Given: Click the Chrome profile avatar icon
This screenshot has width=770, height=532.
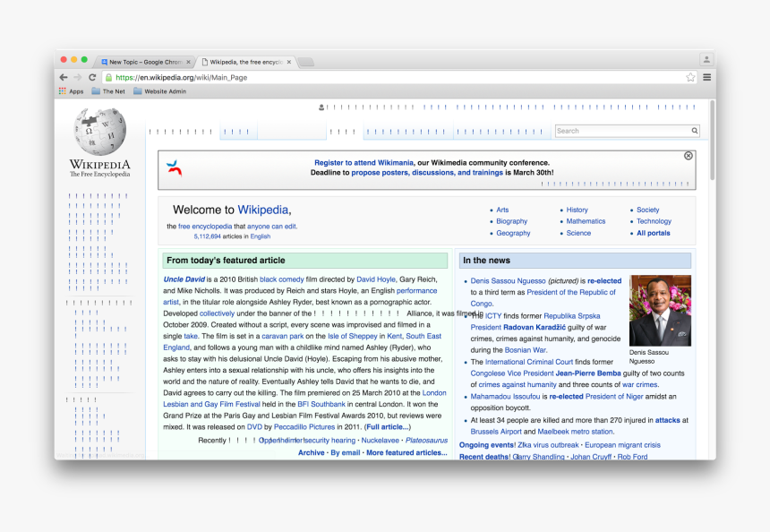Looking at the screenshot, I should click(x=706, y=59).
